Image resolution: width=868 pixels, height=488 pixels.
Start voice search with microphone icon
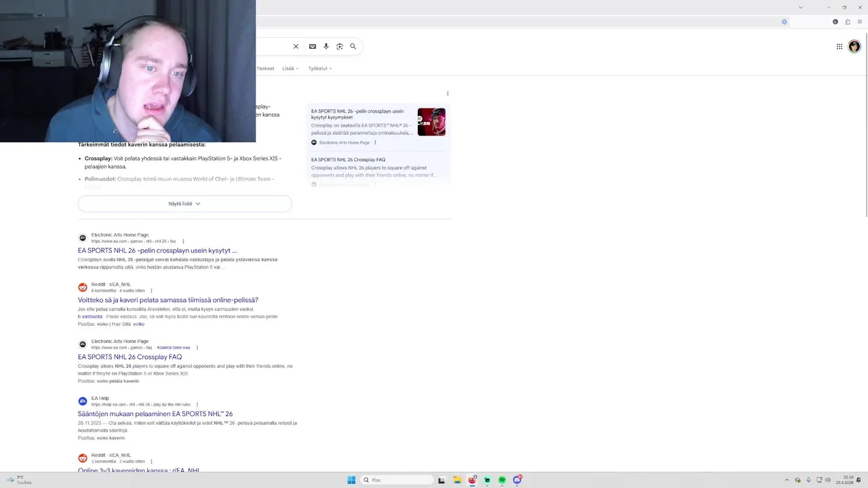coord(326,46)
